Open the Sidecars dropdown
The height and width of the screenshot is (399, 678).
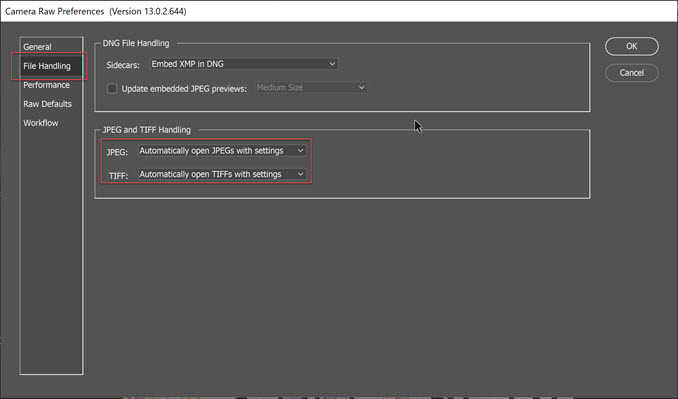[x=244, y=64]
